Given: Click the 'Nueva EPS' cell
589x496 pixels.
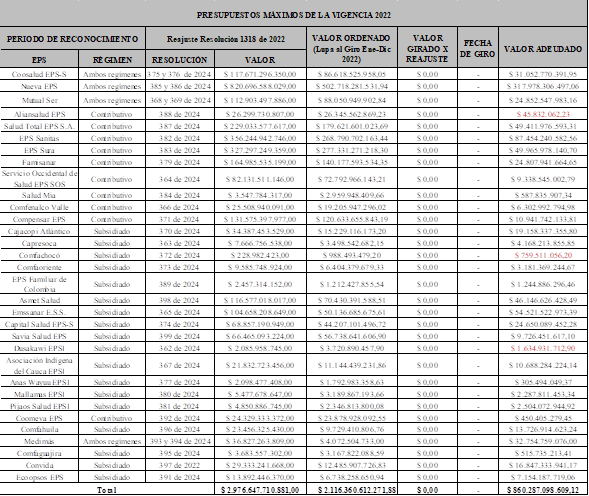Looking at the screenshot, I should (39, 86).
